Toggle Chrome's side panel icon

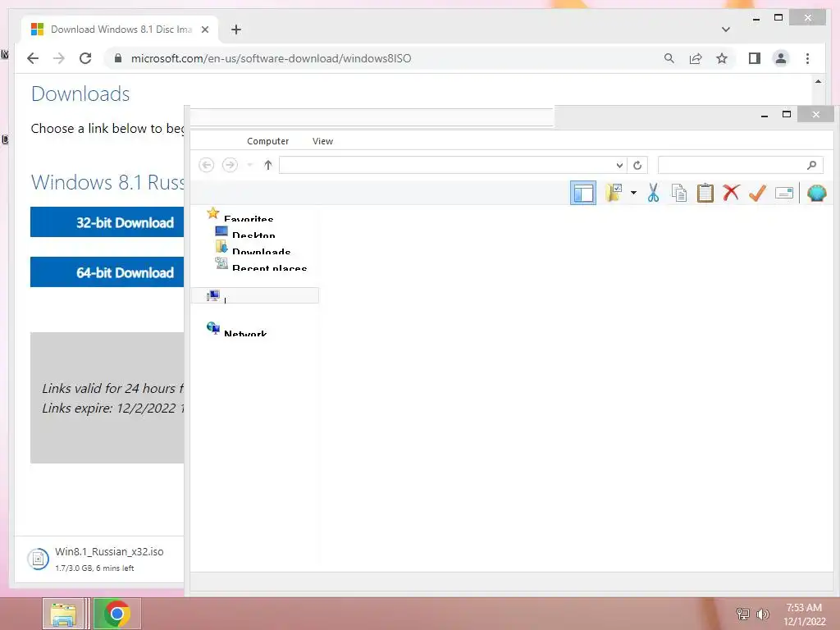755,58
